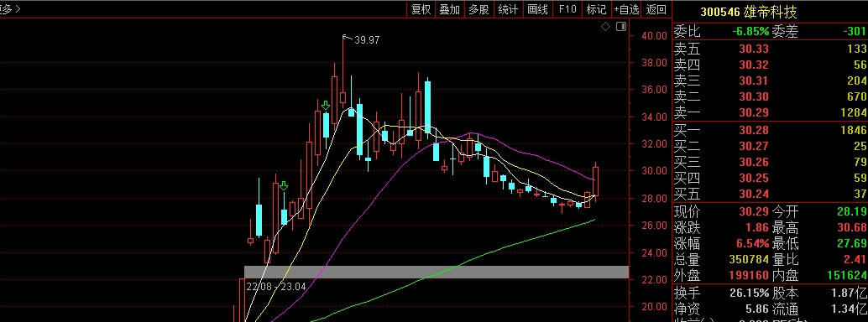Expand the 多 > menu at top left
868x322 pixels.
click(x=11, y=9)
